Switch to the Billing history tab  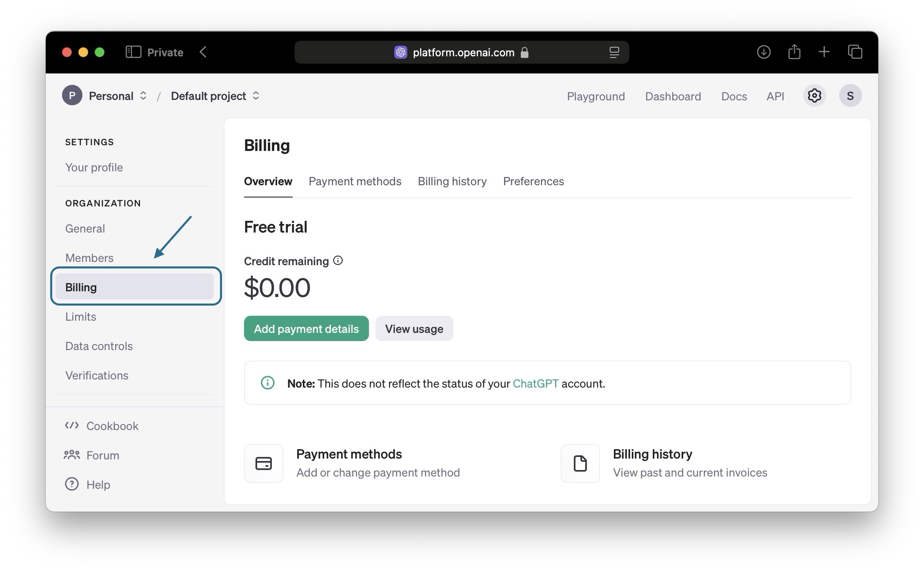click(452, 181)
